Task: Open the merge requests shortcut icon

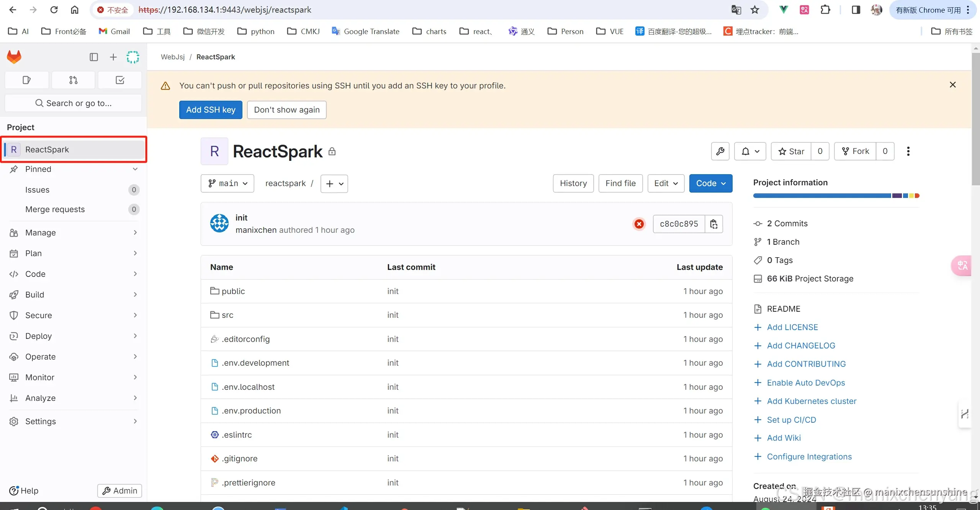Action: pos(73,80)
